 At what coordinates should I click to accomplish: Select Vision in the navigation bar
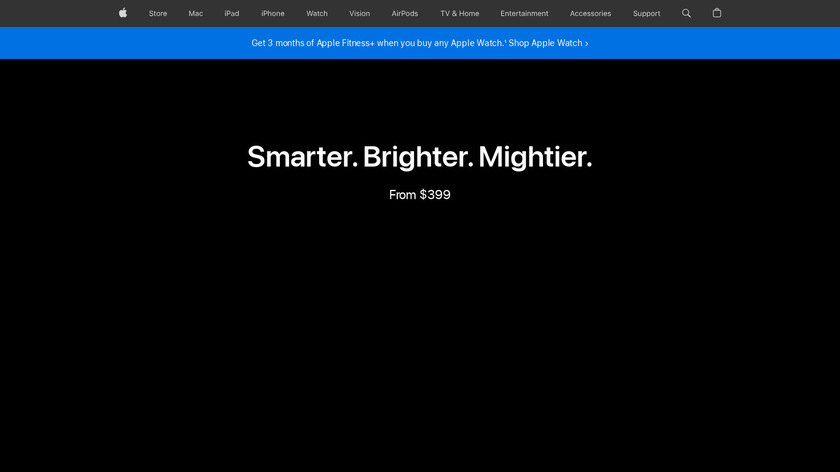coord(359,13)
